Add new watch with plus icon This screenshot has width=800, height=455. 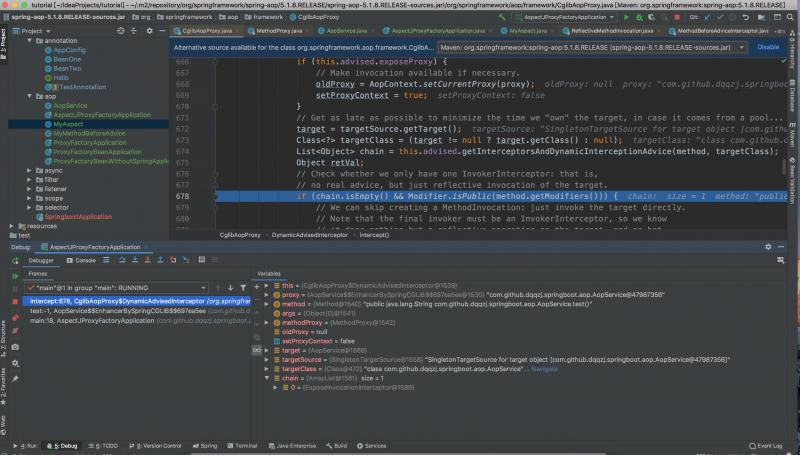pyautogui.click(x=255, y=286)
